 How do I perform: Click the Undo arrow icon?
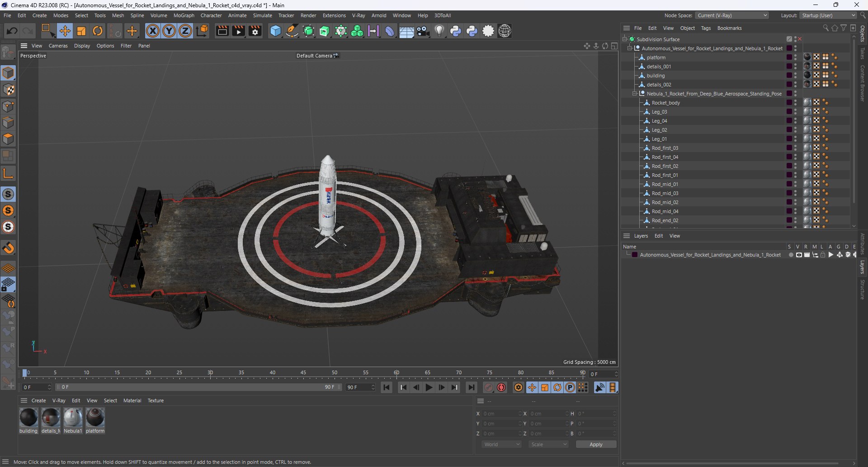12,31
